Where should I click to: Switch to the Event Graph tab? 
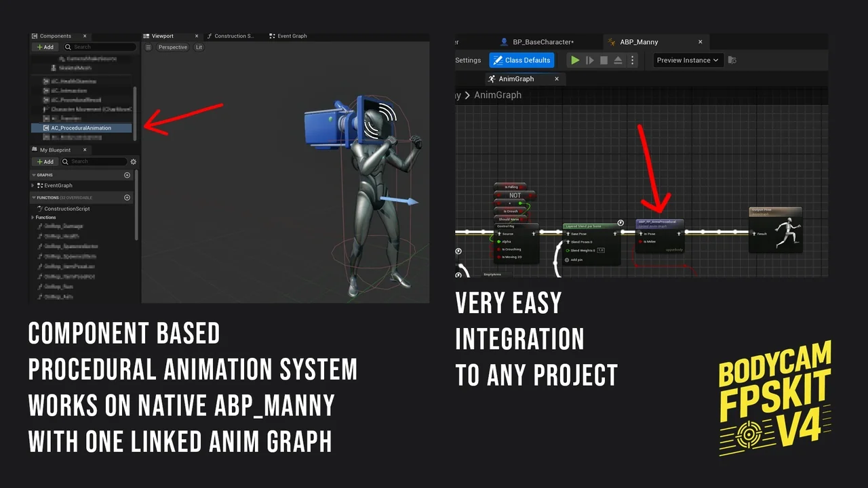(292, 36)
